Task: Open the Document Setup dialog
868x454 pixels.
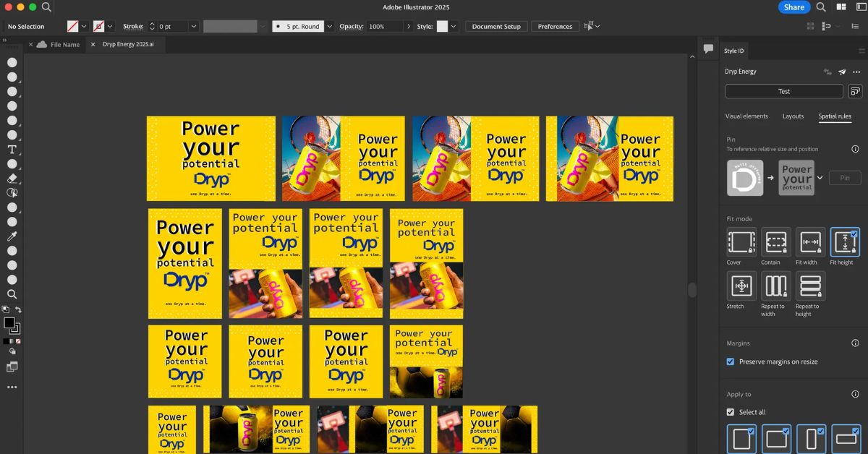Action: 496,26
